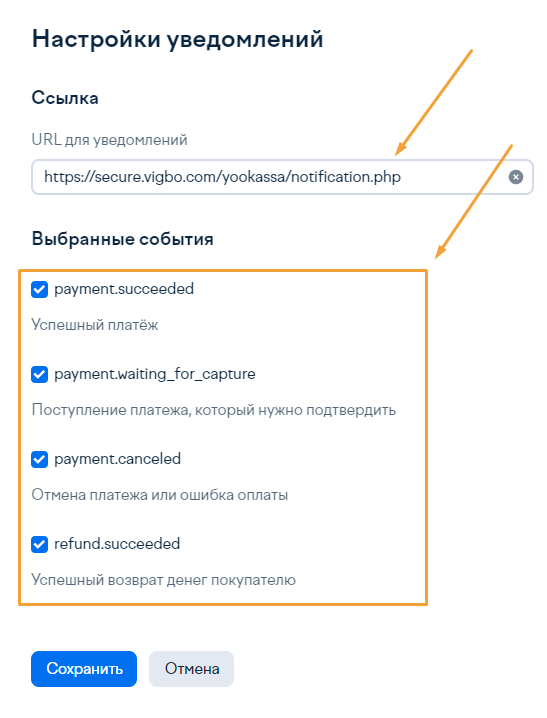Clear the notification URL with the x icon

pyautogui.click(x=515, y=177)
